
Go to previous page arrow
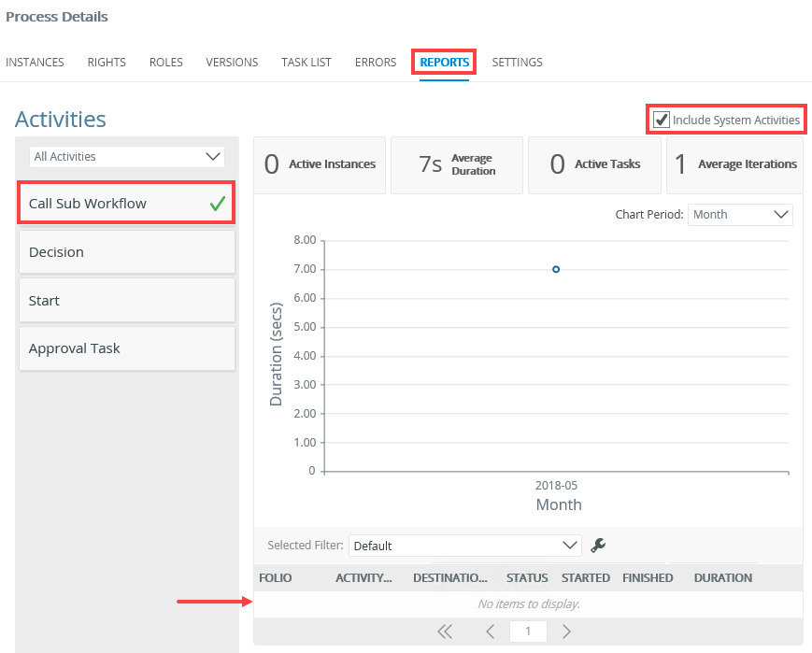click(x=490, y=632)
